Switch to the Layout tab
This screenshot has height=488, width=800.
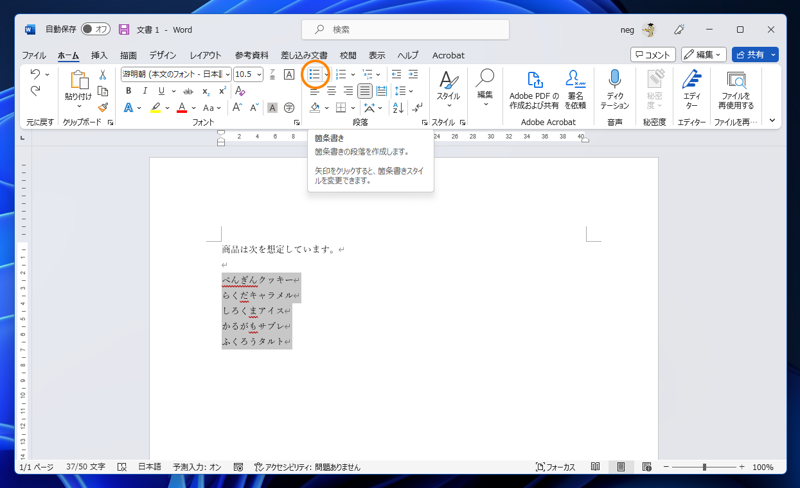[205, 55]
